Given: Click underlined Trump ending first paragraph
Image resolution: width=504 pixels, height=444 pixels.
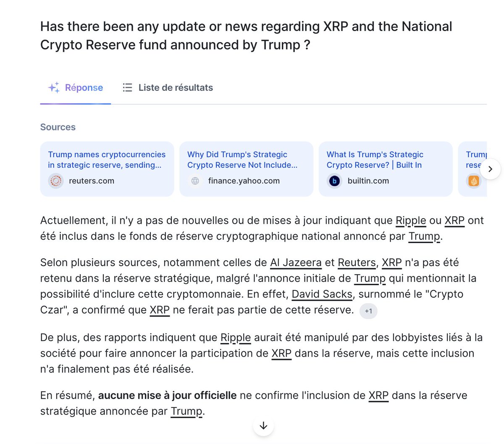Looking at the screenshot, I should pos(424,236).
